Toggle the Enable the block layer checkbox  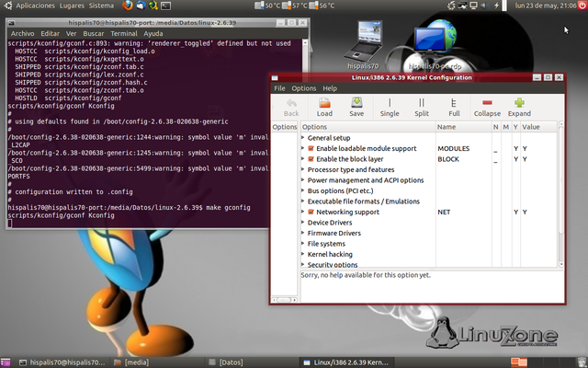pos(311,159)
